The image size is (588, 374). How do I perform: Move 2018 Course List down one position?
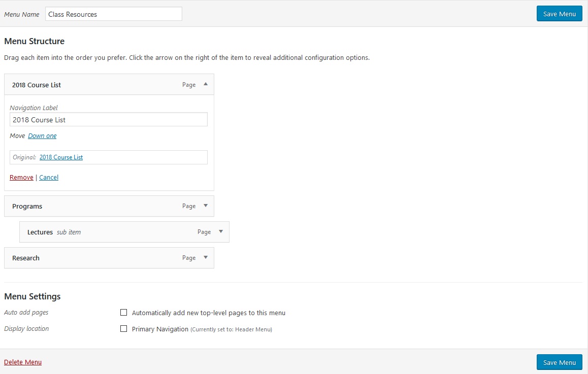tap(42, 135)
